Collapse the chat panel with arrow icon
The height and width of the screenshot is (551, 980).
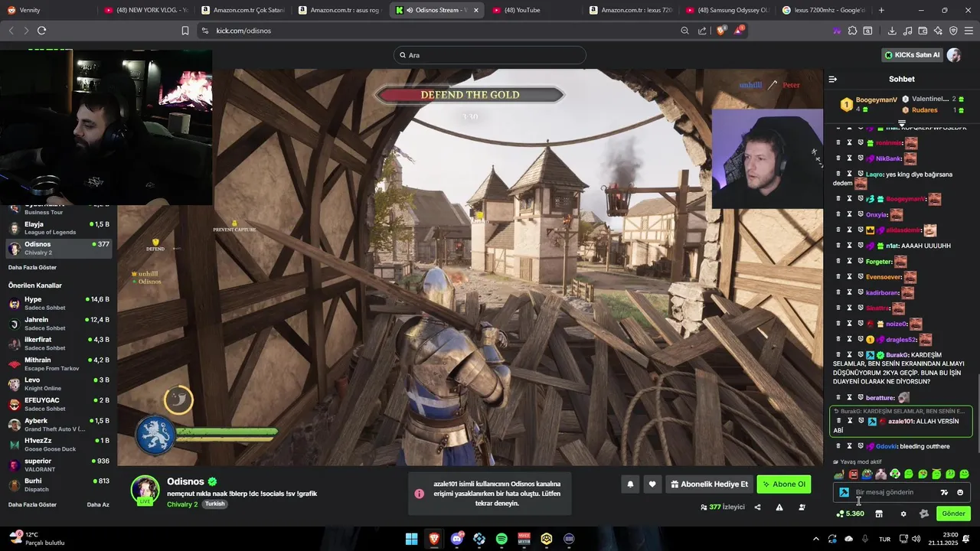pyautogui.click(x=833, y=79)
